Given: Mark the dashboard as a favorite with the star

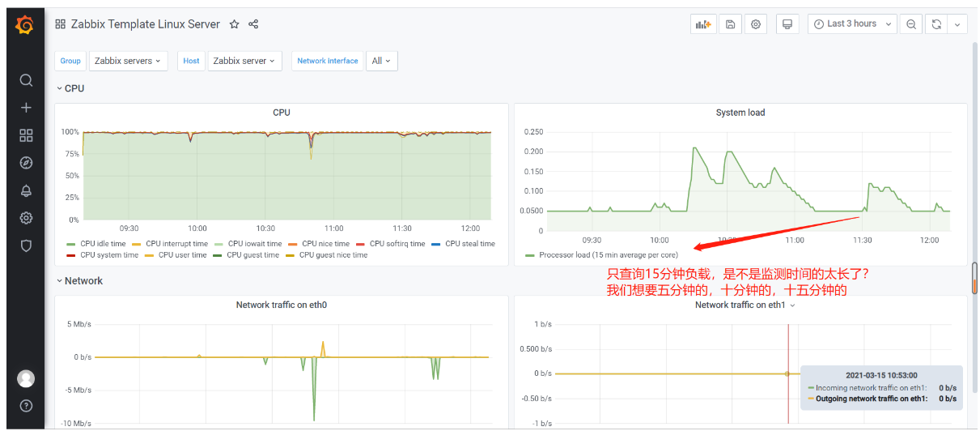Looking at the screenshot, I should coord(235,24).
